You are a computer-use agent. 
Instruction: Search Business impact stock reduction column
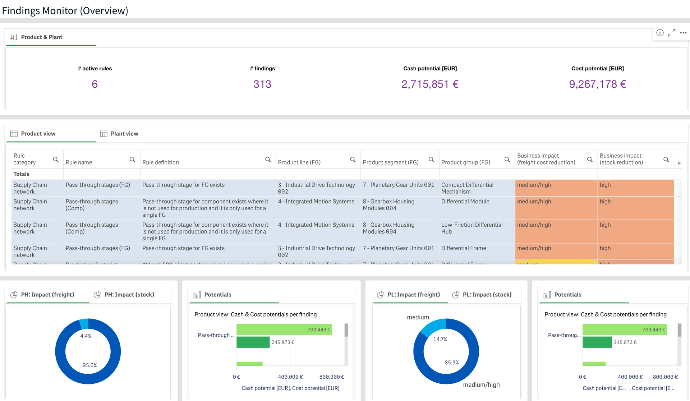(666, 159)
